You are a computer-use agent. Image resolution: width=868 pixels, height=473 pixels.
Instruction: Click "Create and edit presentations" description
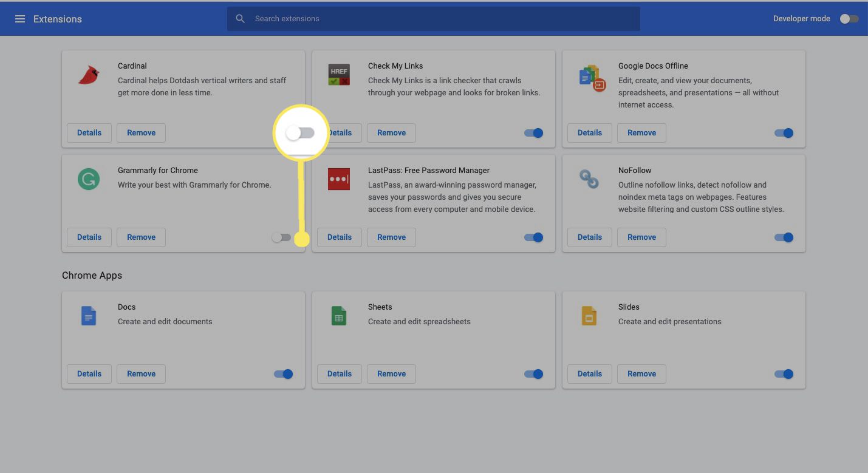coord(670,322)
